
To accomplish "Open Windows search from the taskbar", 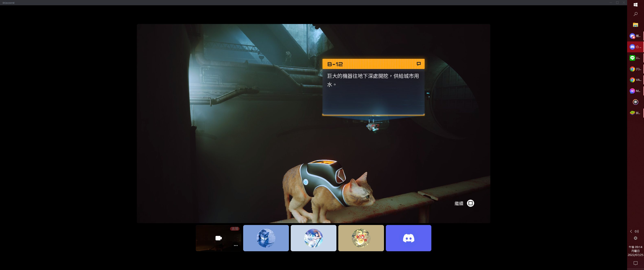I will coord(635,14).
